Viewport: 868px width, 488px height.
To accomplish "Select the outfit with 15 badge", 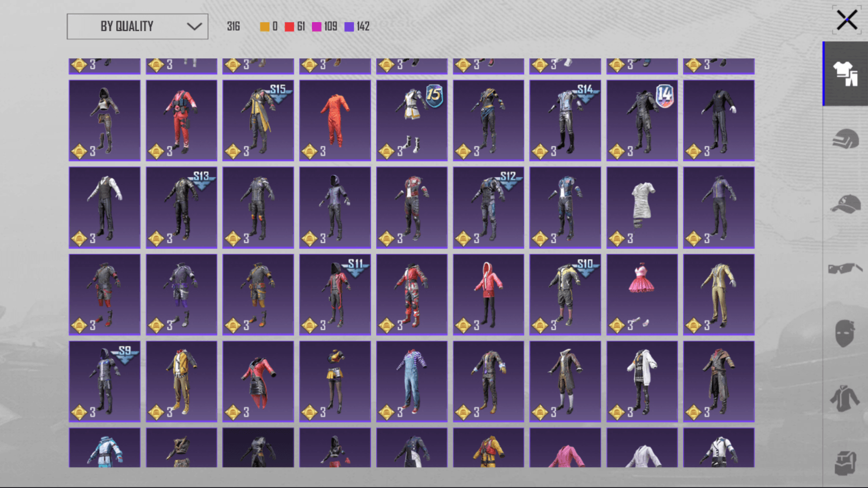I will (x=412, y=121).
